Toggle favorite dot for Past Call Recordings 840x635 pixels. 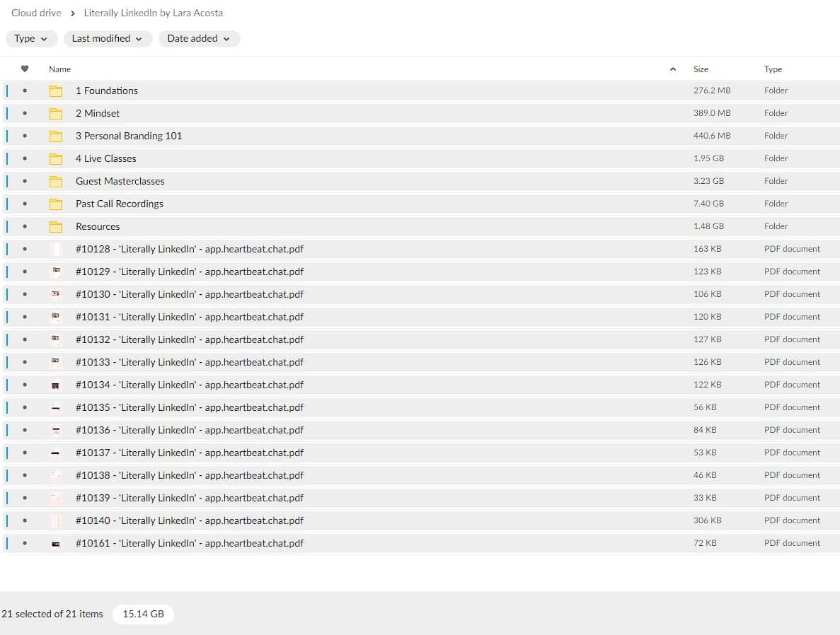tap(25, 204)
